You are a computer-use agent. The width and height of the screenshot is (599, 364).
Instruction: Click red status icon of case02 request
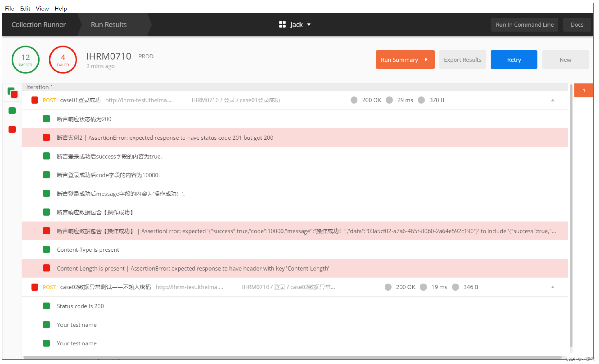click(35, 287)
